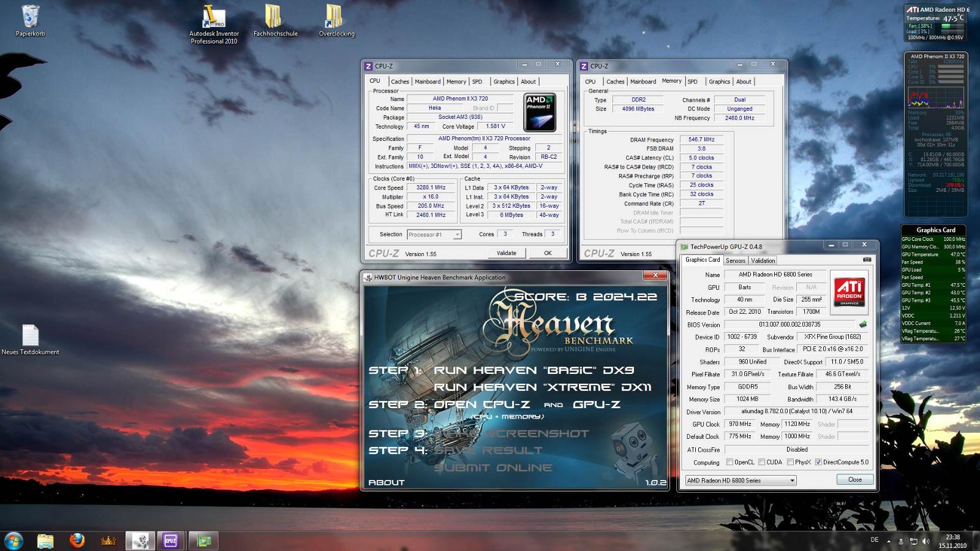Screen dimensions: 980x551
Task: Open Autodesk Inventor Professional 2010 shortcut
Action: click(214, 25)
